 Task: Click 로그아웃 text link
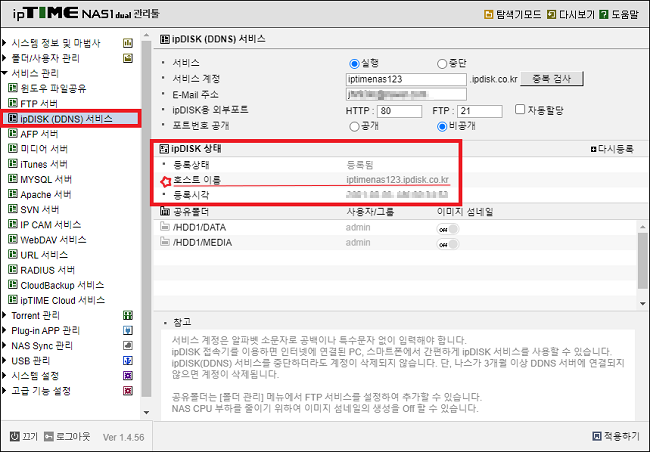pyautogui.click(x=73, y=437)
